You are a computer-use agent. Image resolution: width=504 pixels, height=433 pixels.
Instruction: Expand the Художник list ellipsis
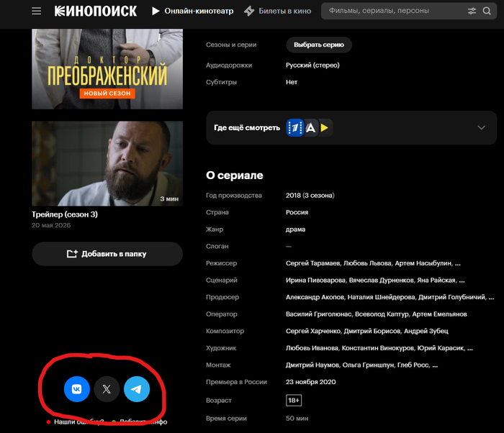point(470,349)
